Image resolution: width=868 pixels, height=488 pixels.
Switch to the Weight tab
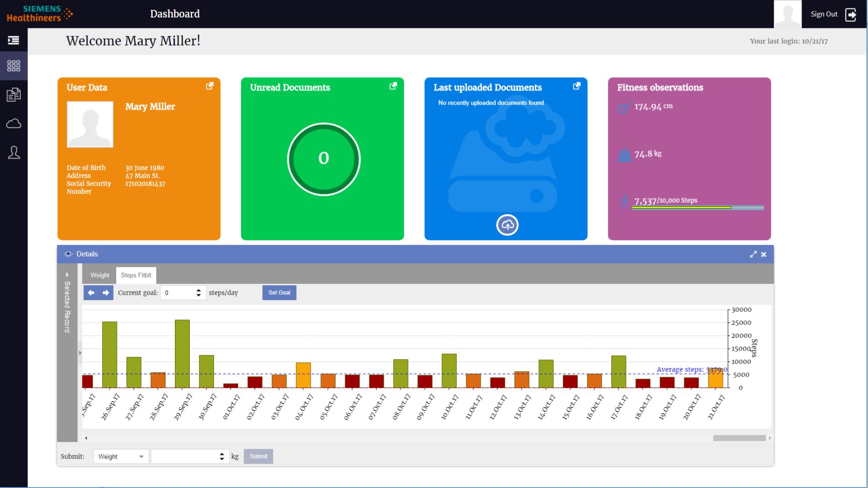[100, 275]
